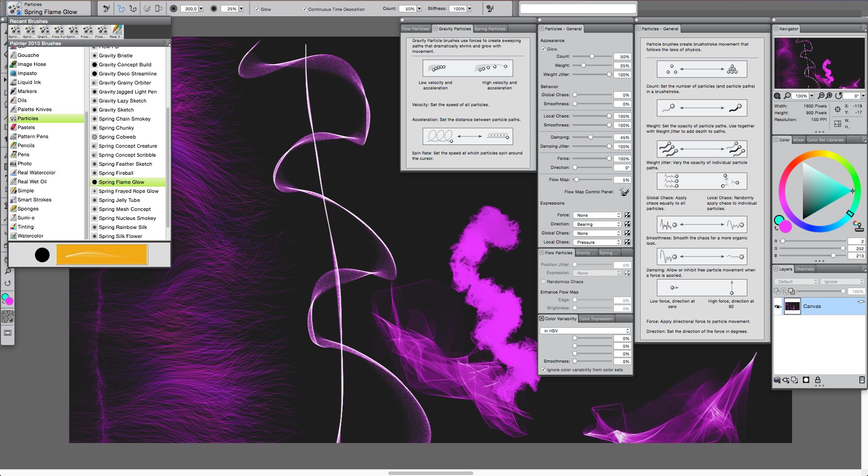
Task: Click the brush opacity preview icon
Action: [214, 9]
